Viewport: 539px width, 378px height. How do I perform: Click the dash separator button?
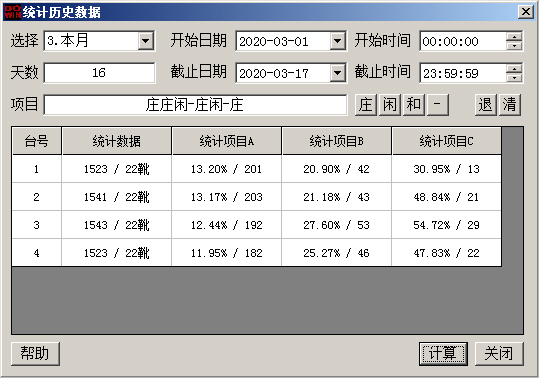pos(438,105)
